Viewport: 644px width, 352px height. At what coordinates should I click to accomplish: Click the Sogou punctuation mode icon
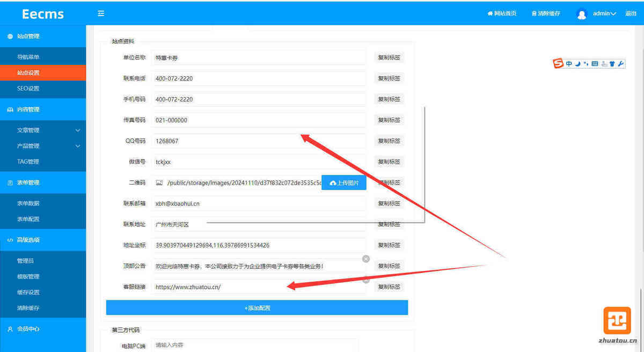coord(586,64)
